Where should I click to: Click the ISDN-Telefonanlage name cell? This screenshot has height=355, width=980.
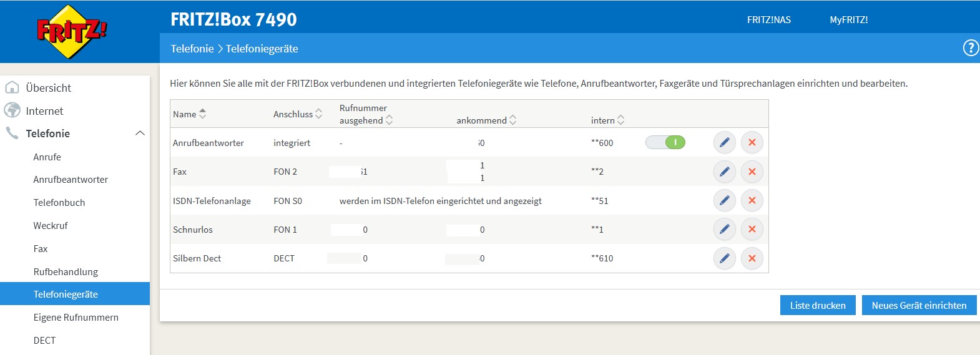click(212, 201)
